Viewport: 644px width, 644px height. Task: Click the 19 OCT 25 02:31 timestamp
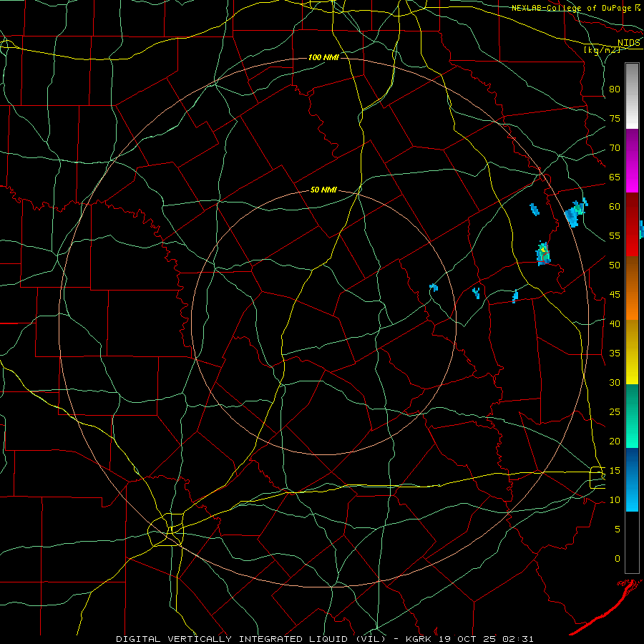487,639
